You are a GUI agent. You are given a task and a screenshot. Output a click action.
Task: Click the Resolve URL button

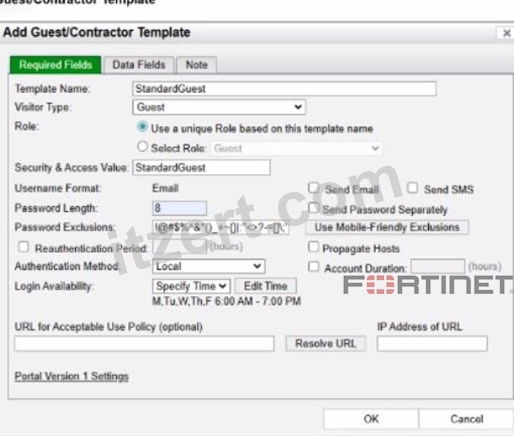pyautogui.click(x=326, y=344)
